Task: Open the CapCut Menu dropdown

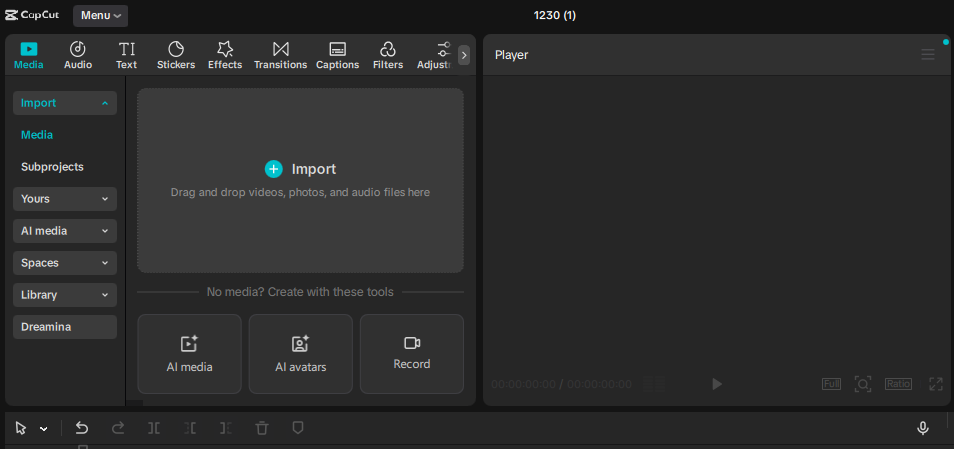Action: click(100, 15)
